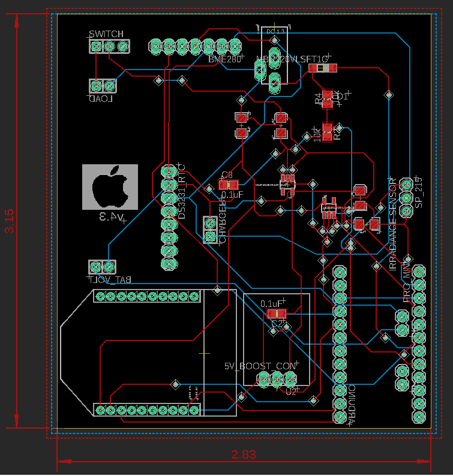Image resolution: width=453 pixels, height=476 pixels.
Task: Select the C2 capacitor footprint
Action: [277, 314]
